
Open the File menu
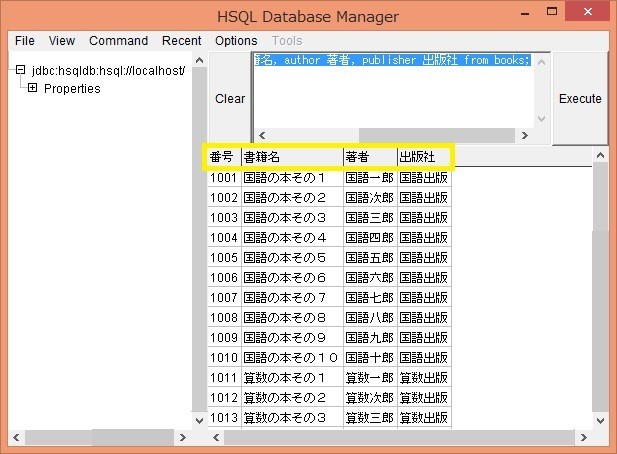(24, 41)
